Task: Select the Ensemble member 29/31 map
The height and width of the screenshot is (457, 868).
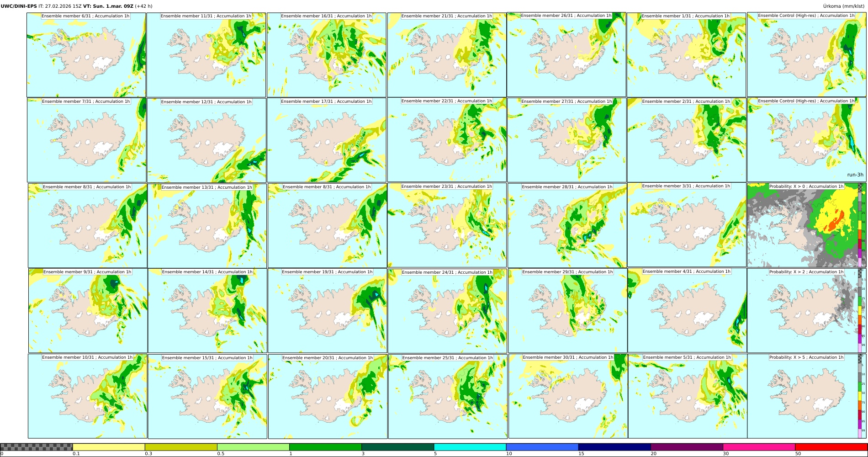Action: [568, 310]
